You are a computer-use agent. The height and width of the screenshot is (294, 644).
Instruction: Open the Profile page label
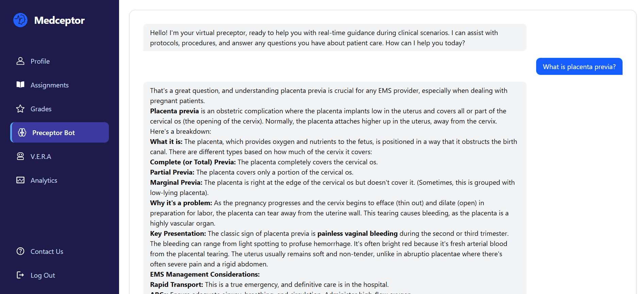click(40, 62)
